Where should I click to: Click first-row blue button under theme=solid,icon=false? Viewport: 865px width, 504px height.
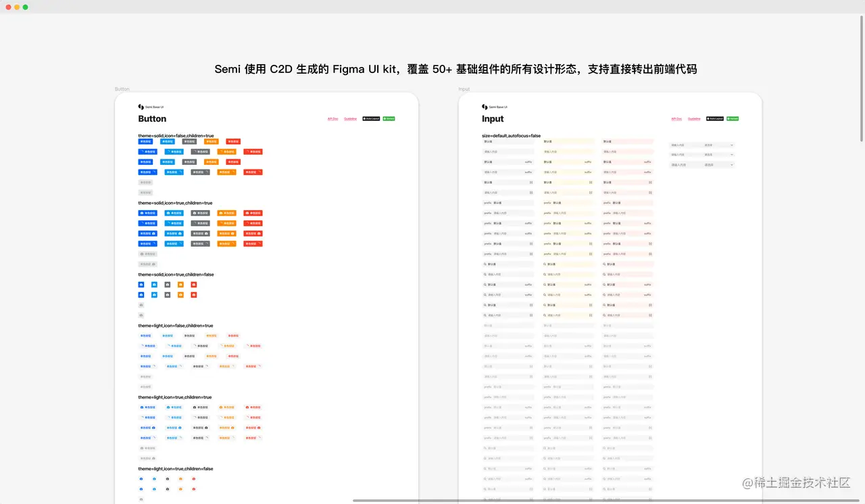(x=146, y=141)
